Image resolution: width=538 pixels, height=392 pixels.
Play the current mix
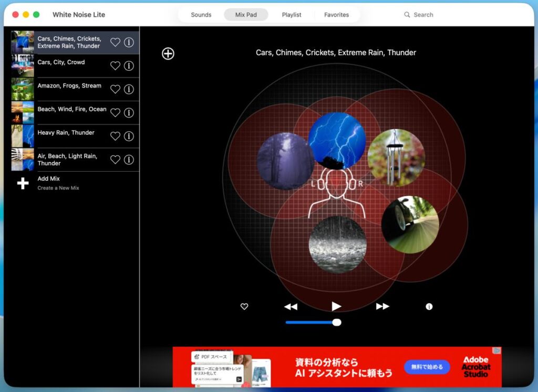coord(336,306)
